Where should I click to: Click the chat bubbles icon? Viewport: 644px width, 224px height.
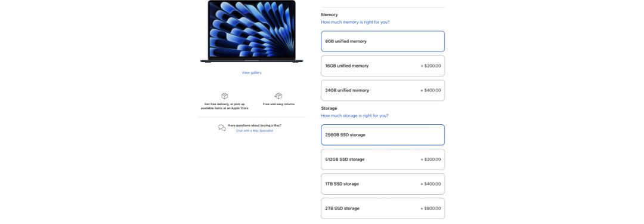click(222, 128)
